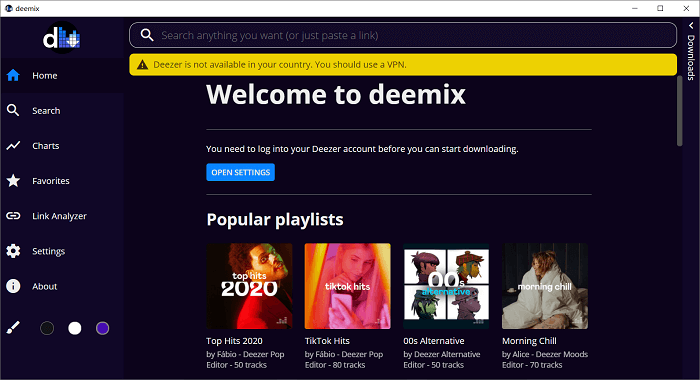Select the purple theme swatch
This screenshot has width=700, height=380.
pyautogui.click(x=102, y=328)
